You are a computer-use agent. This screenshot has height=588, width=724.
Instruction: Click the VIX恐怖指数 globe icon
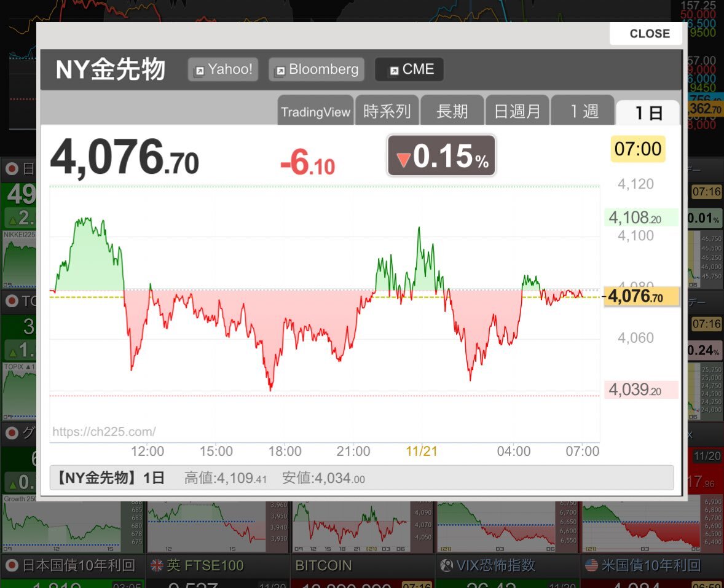[x=446, y=565]
